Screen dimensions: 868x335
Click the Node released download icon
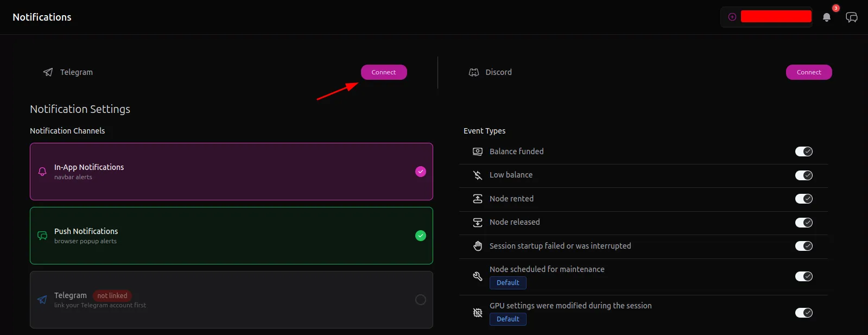478,222
